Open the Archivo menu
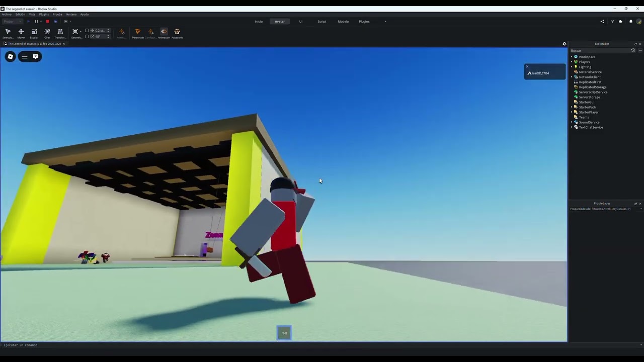This screenshot has width=644, height=362. 7,14
